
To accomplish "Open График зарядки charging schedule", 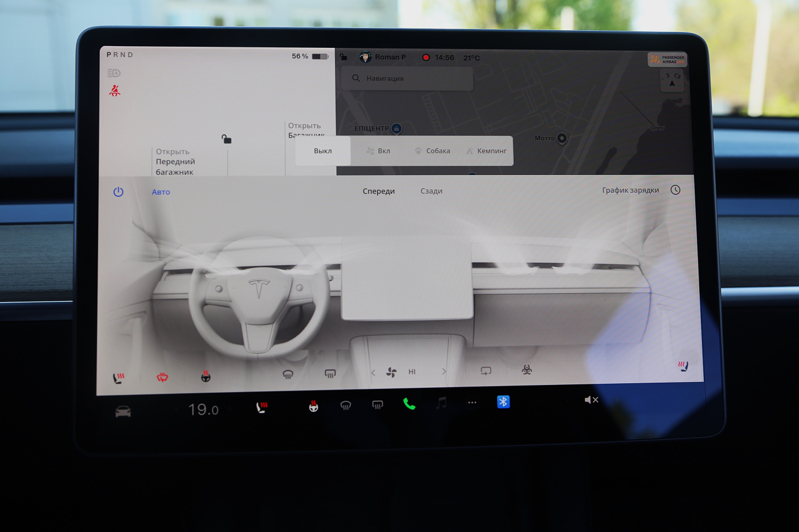I will pos(631,190).
